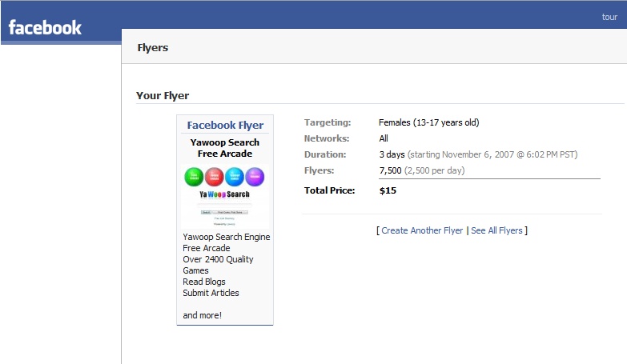The height and width of the screenshot is (364, 627).
Task: Click 'Females (13-17 years old)' targeting value
Action: pyautogui.click(x=428, y=122)
